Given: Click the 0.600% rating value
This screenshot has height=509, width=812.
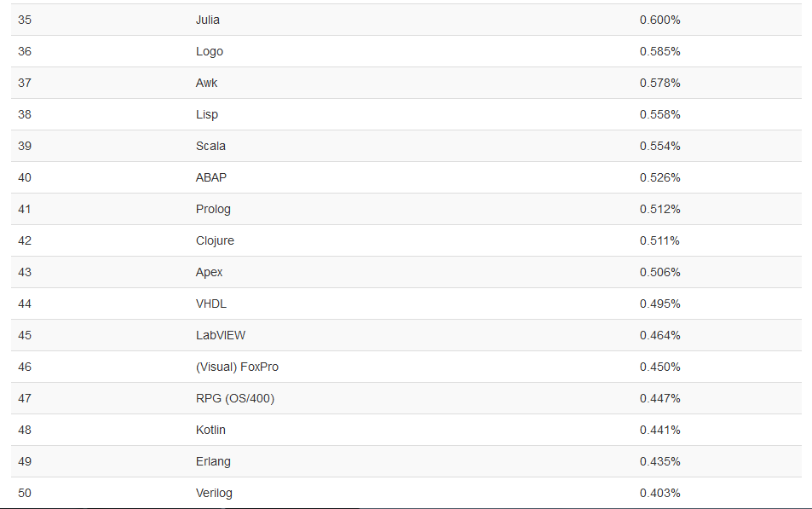Looking at the screenshot, I should [659, 20].
